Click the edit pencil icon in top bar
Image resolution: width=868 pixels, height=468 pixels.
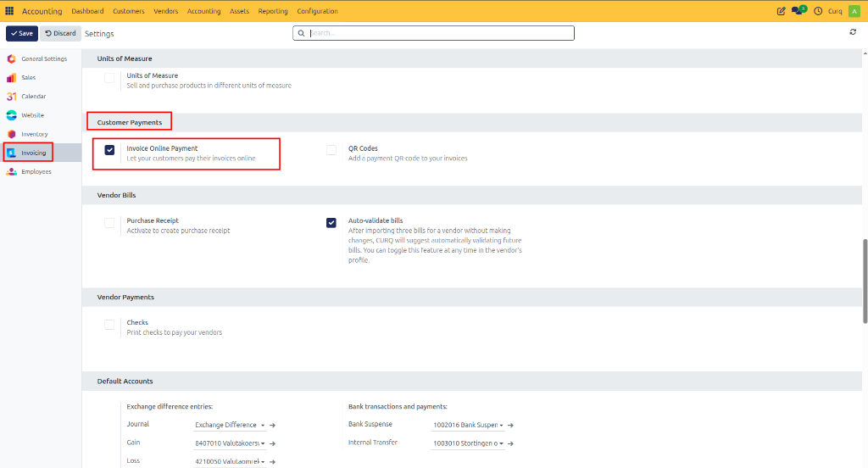coord(781,11)
